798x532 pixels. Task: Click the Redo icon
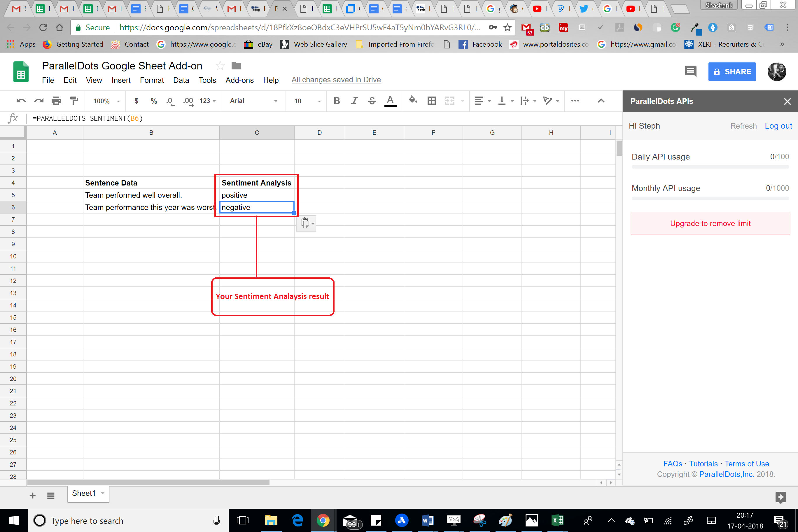point(38,101)
